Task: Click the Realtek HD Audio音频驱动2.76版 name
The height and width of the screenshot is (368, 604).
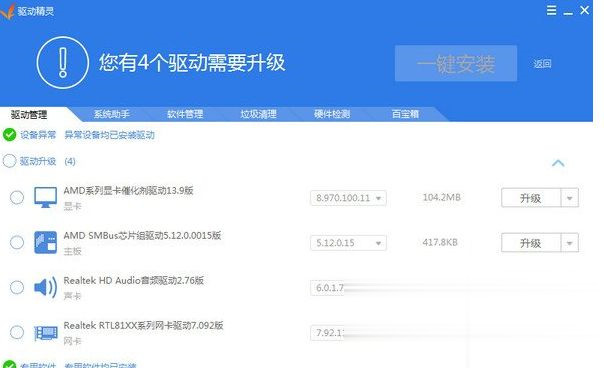Action: 133,281
